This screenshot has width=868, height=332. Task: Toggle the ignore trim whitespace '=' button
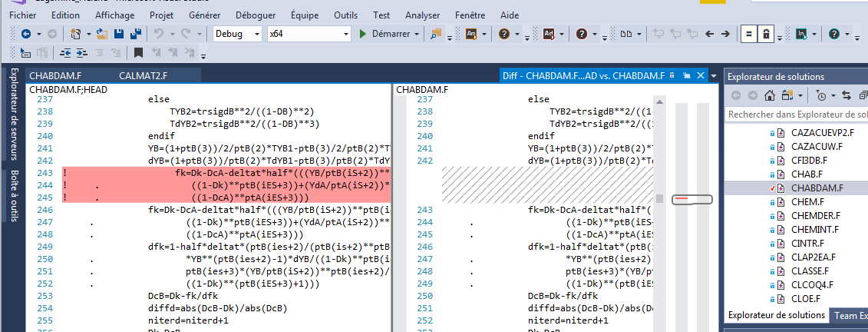tap(748, 34)
